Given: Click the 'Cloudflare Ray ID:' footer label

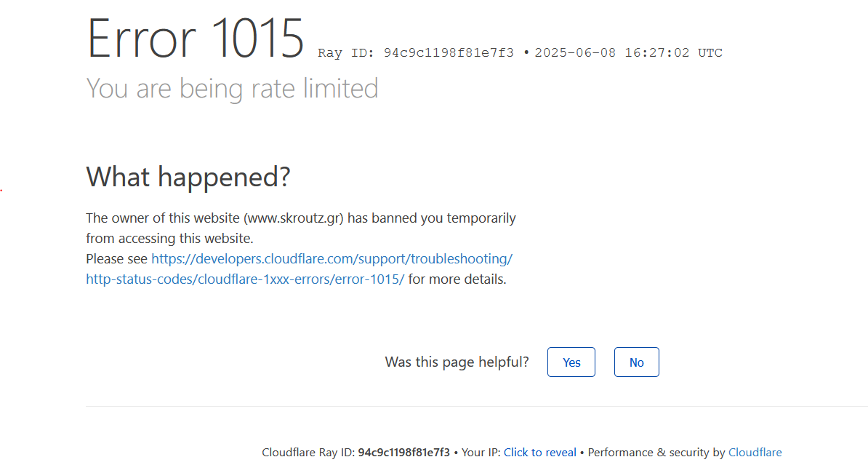Looking at the screenshot, I should (308, 453).
